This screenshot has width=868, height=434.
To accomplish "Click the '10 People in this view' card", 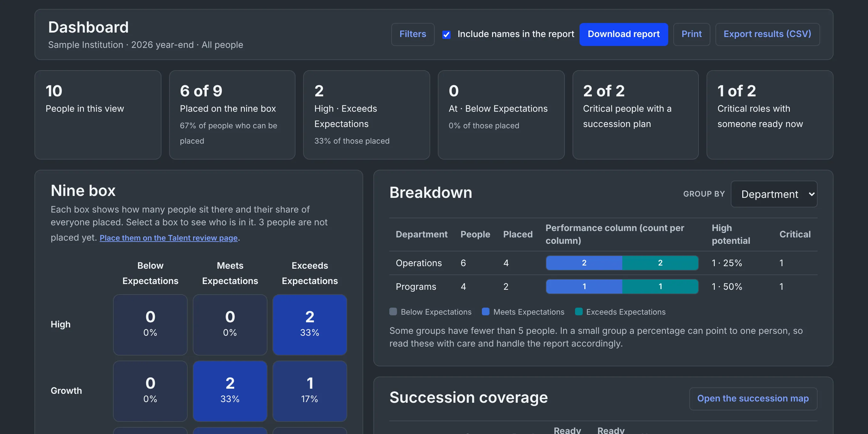I will click(x=98, y=115).
